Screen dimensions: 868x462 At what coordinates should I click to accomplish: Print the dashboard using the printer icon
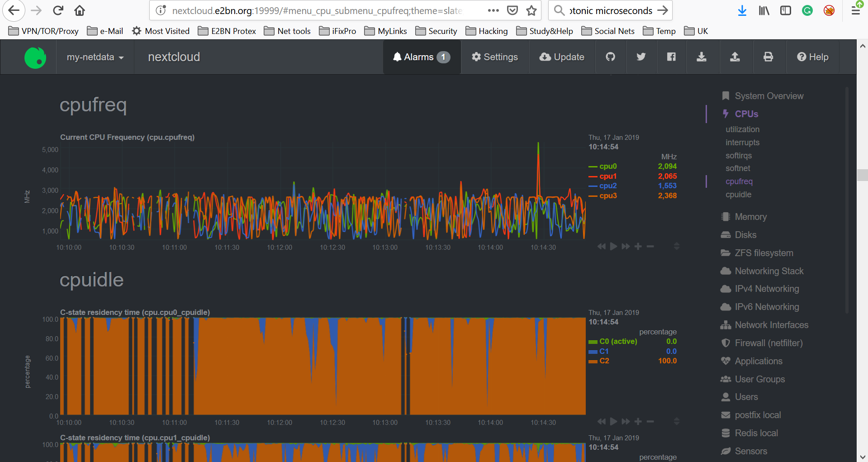[768, 57]
